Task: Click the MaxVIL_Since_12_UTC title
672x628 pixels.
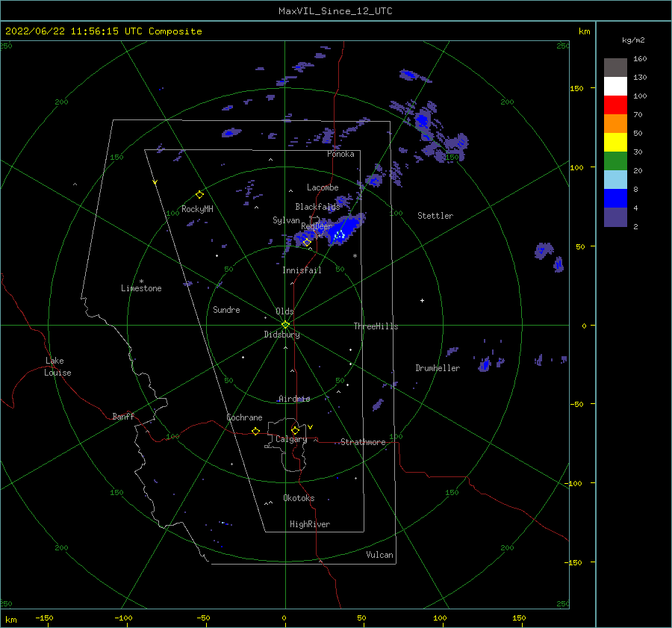Action: [335, 11]
